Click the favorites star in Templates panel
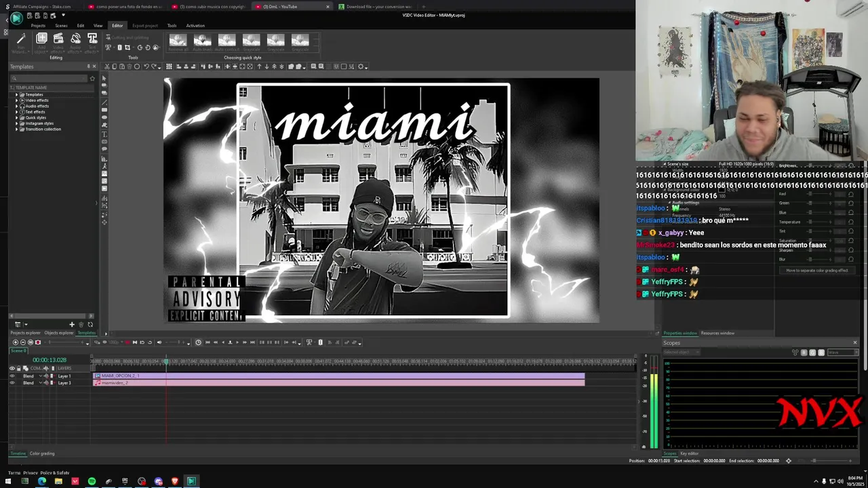This screenshot has height=488, width=868. (x=92, y=79)
